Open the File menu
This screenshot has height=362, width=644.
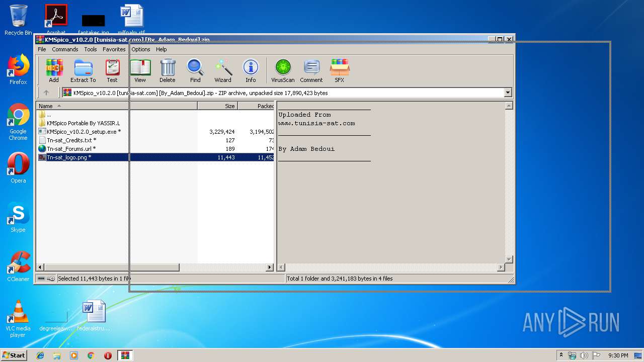click(42, 49)
